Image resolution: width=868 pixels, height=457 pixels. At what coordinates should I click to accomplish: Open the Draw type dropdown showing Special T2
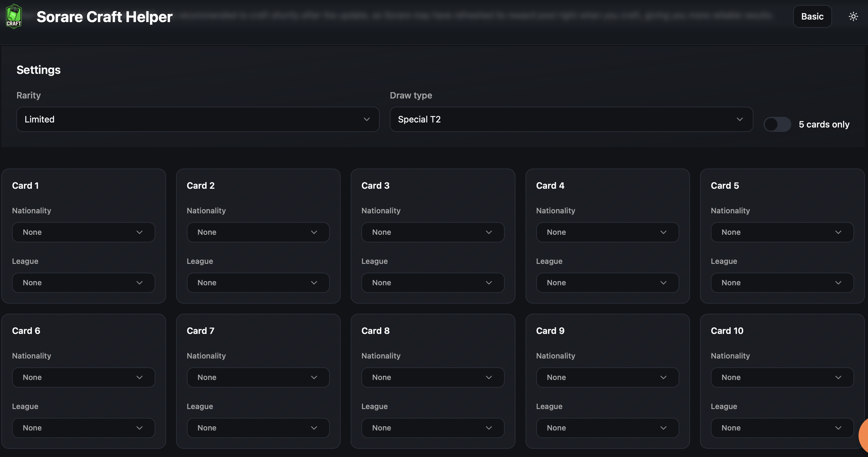point(571,119)
